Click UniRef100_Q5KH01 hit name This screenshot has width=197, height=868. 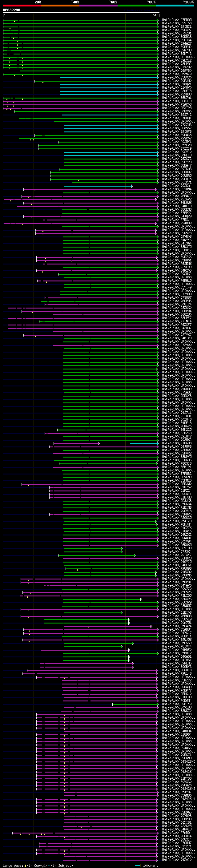tap(177, 260)
